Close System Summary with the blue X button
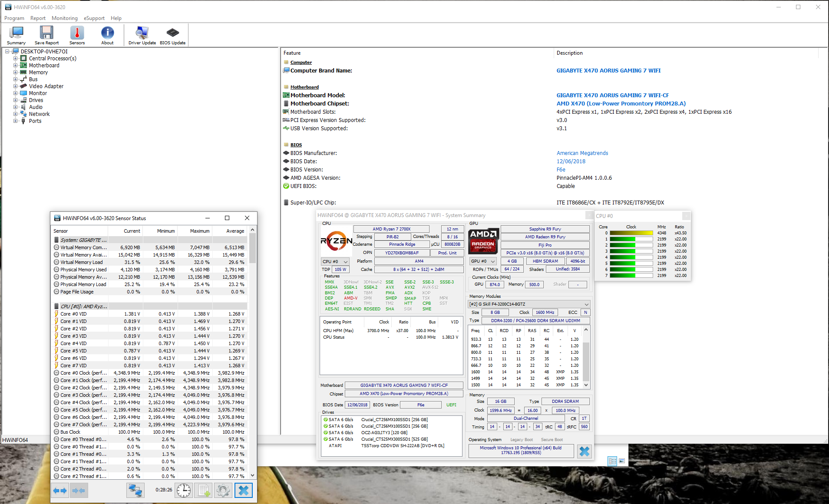 click(x=585, y=451)
